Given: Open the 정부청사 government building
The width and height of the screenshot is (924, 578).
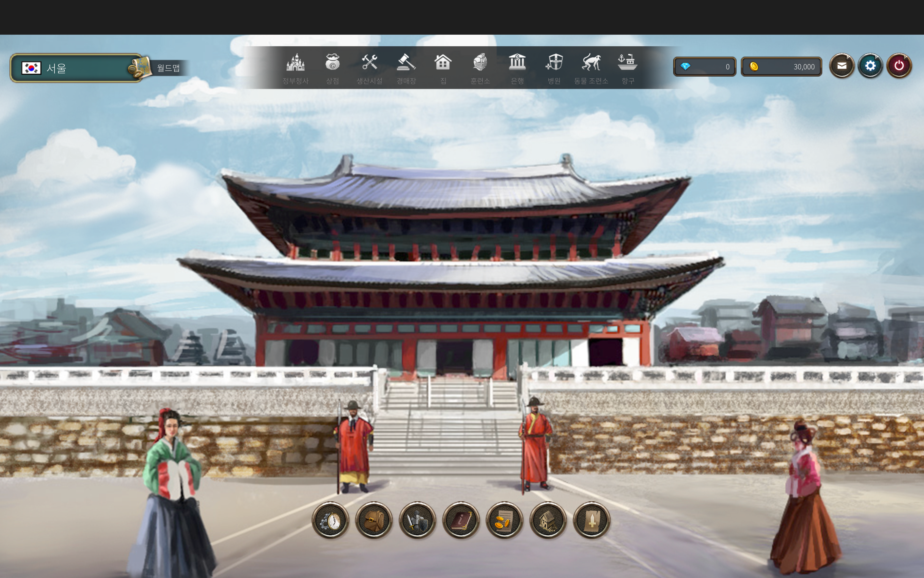Looking at the screenshot, I should pos(295,69).
